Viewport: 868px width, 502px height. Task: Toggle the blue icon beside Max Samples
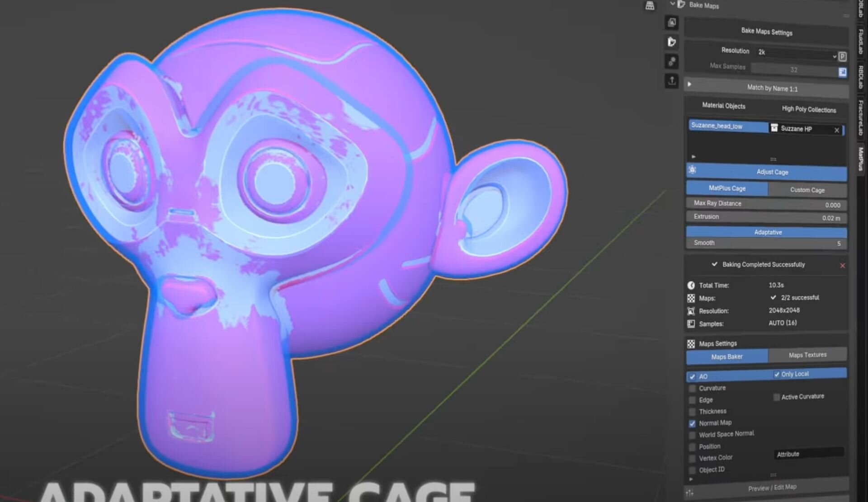pyautogui.click(x=842, y=72)
